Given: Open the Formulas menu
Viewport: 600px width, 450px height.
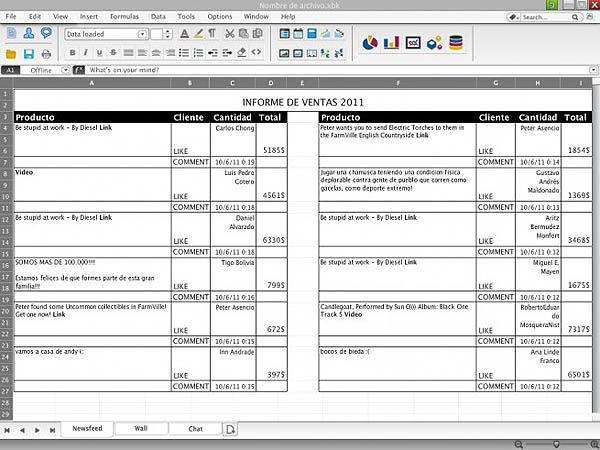Looking at the screenshot, I should click(124, 16).
